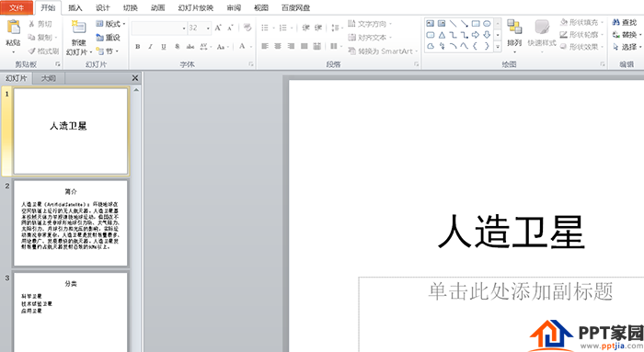This screenshot has height=352, width=644.
Task: Open Change Case (Aa) dropdown
Action: (223, 46)
